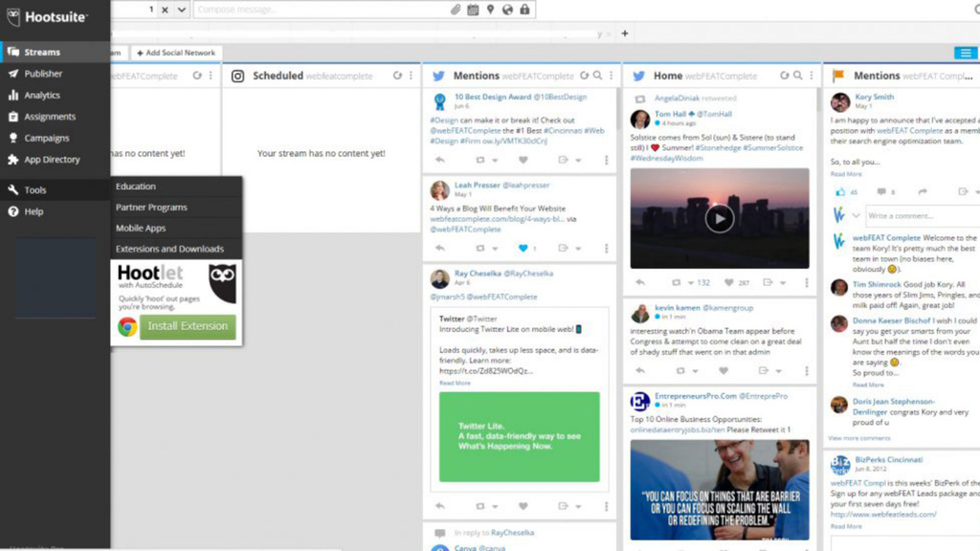Like Ray Cheselka's tweet

pyautogui.click(x=523, y=506)
